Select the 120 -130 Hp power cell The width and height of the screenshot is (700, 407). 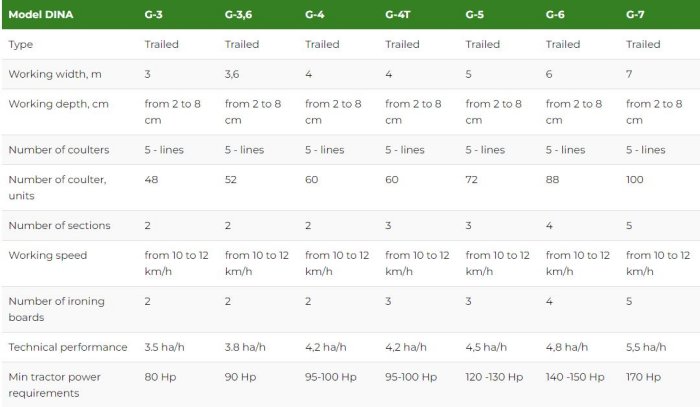click(x=494, y=377)
